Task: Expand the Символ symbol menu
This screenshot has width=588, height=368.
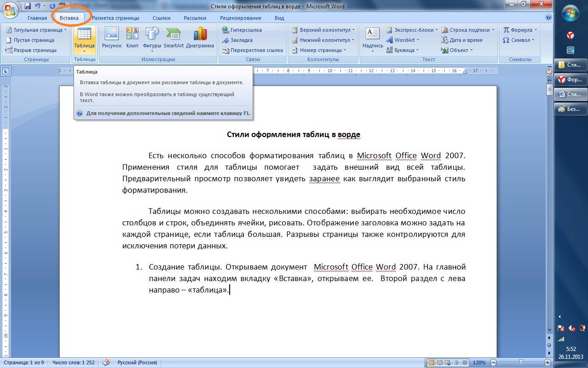Action: [x=519, y=40]
